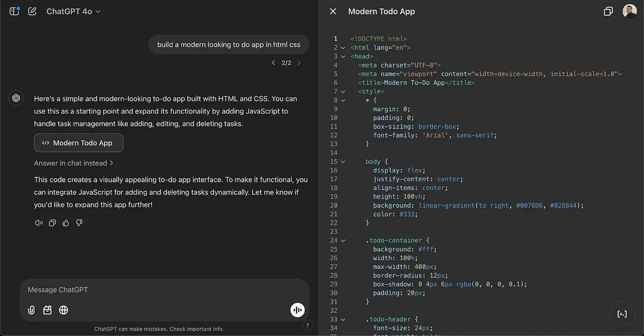Close the Modern Todo App canvas

coord(333,12)
